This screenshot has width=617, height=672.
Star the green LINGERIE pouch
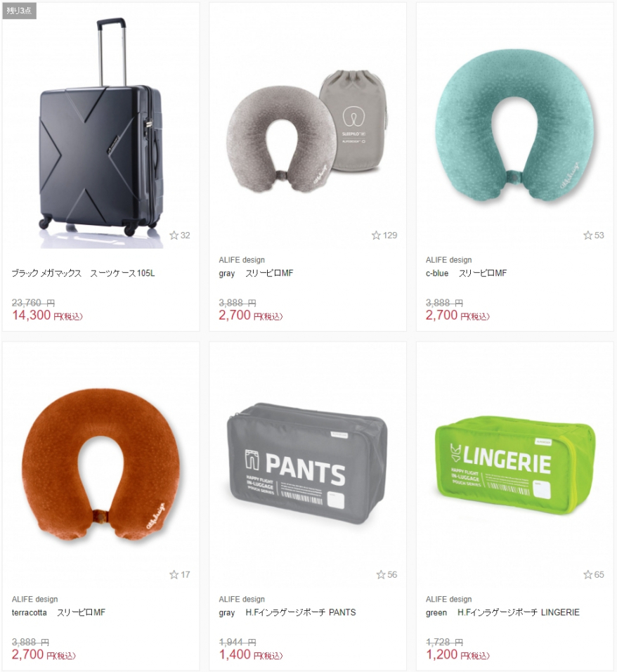click(x=587, y=574)
